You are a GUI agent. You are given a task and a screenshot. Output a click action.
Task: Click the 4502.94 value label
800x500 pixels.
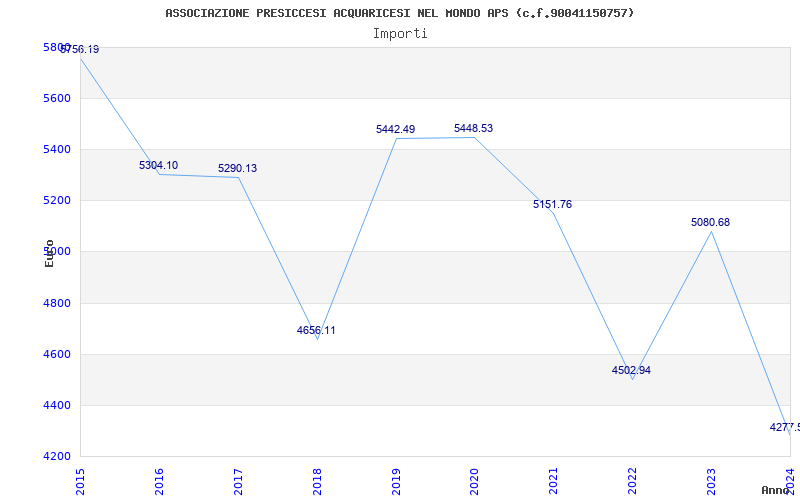[631, 370]
